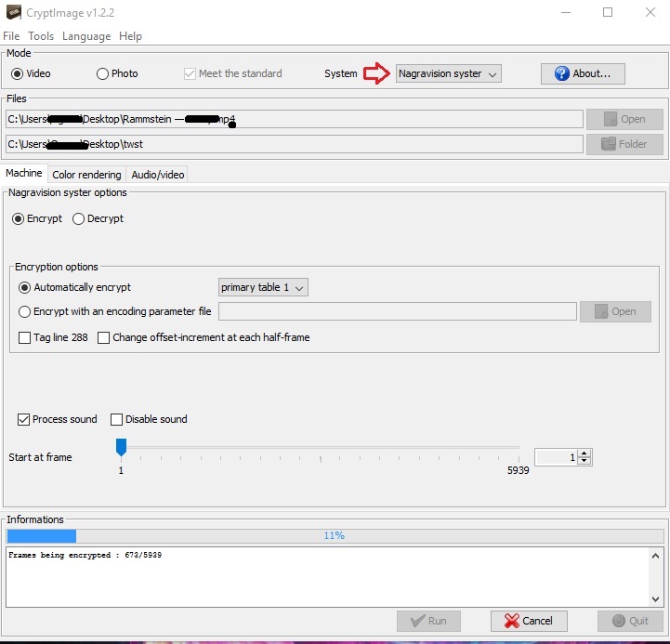This screenshot has height=644, width=670.
Task: Open the Language menu
Action: click(x=86, y=36)
